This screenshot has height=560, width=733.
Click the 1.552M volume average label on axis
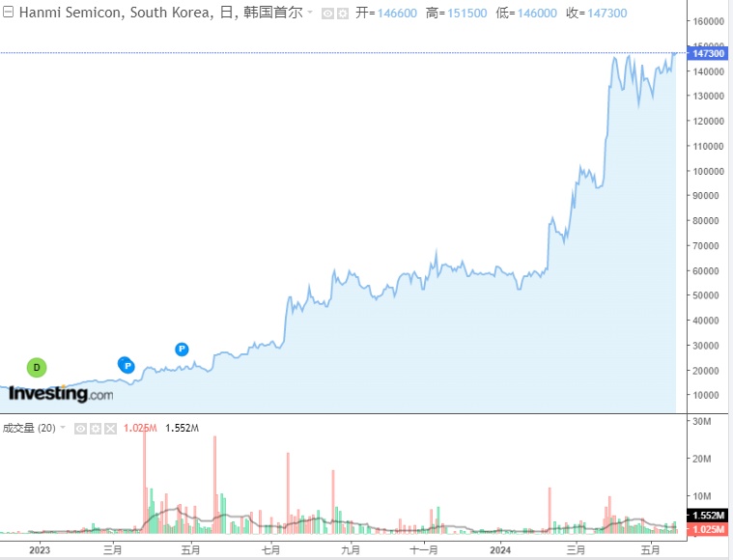[707, 516]
